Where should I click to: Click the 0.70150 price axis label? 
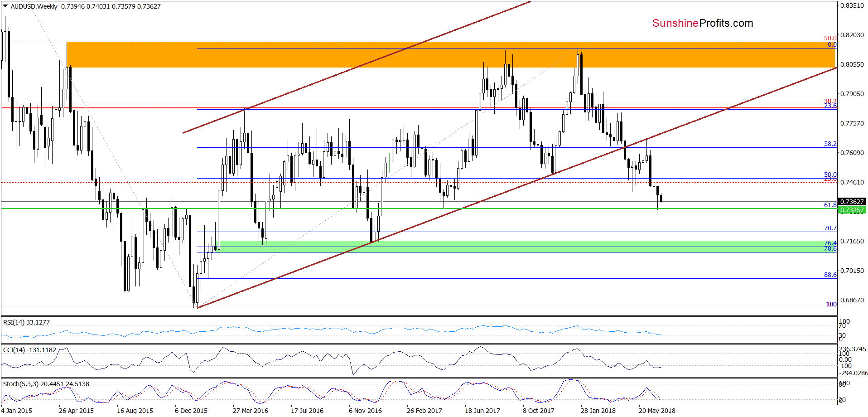pos(852,271)
